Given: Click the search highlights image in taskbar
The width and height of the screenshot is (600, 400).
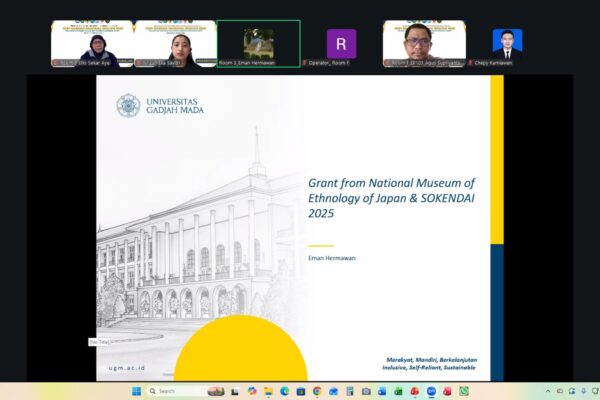Looking at the screenshot, I should (x=216, y=391).
